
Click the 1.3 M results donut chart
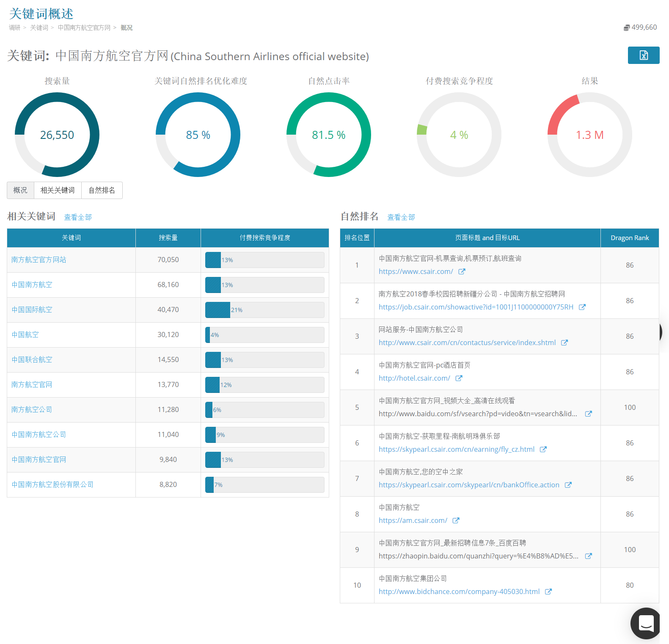pyautogui.click(x=590, y=135)
